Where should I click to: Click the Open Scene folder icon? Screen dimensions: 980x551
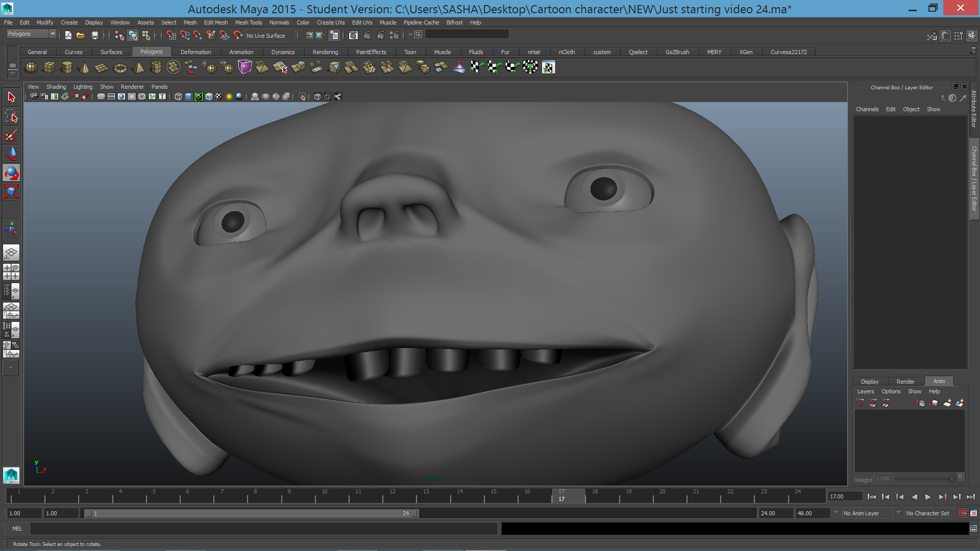[81, 35]
